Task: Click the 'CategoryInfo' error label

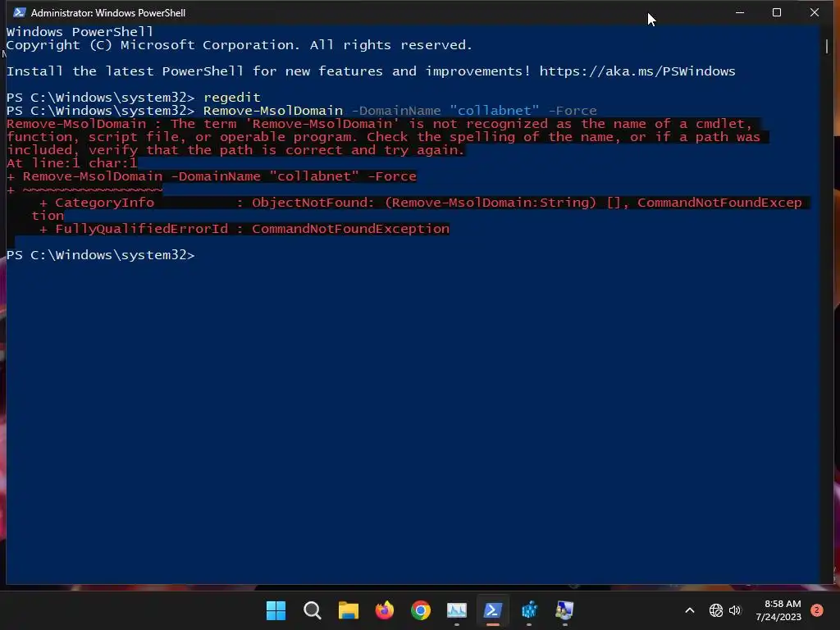Action: 104,203
